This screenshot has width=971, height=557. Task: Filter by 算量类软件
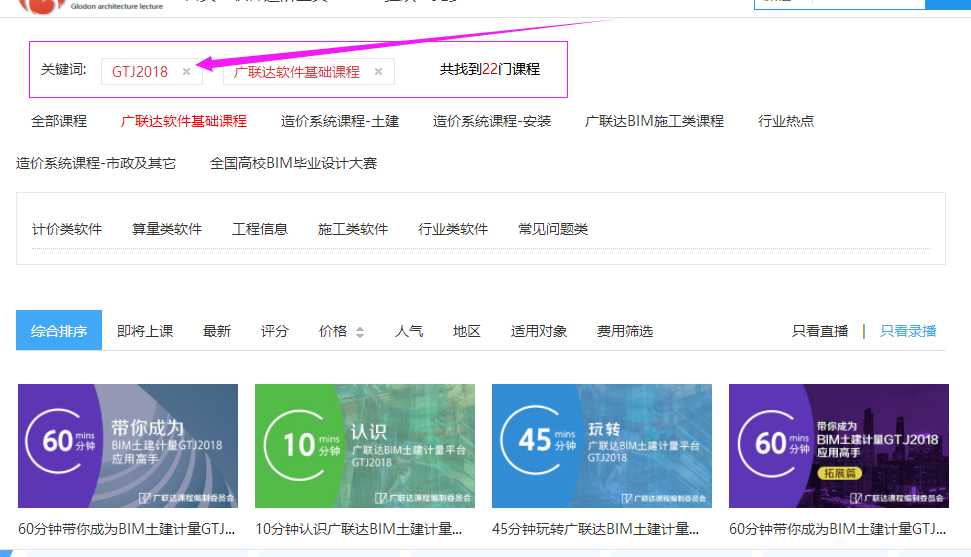point(167,229)
